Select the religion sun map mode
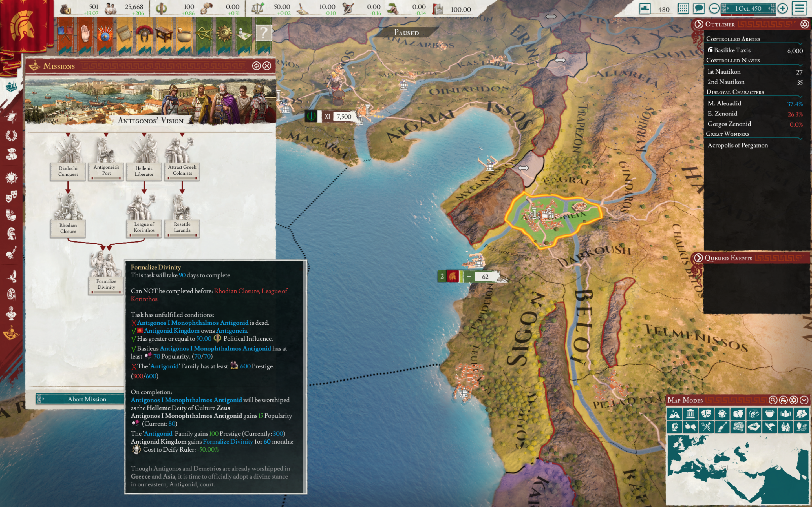The height and width of the screenshot is (507, 812). 722,414
